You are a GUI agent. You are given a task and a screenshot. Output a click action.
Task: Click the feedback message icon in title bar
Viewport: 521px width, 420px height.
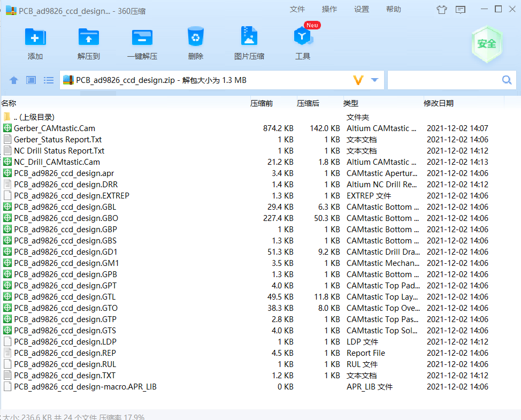[461, 10]
